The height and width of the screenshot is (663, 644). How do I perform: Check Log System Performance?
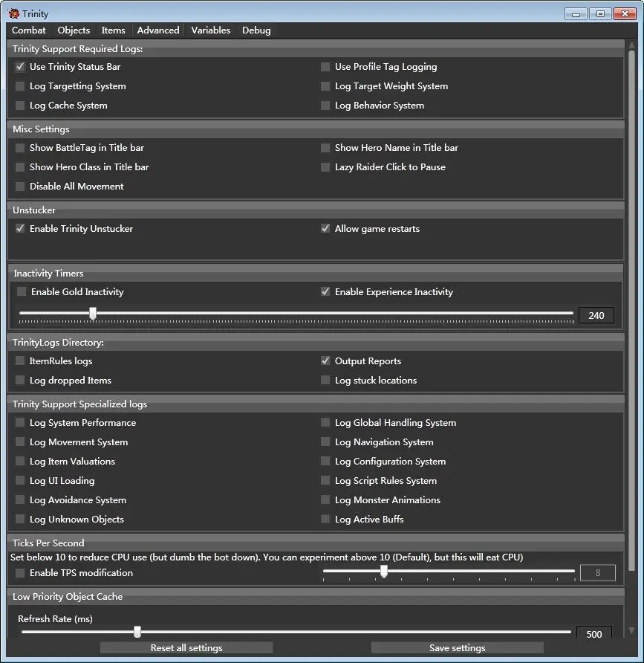click(20, 422)
